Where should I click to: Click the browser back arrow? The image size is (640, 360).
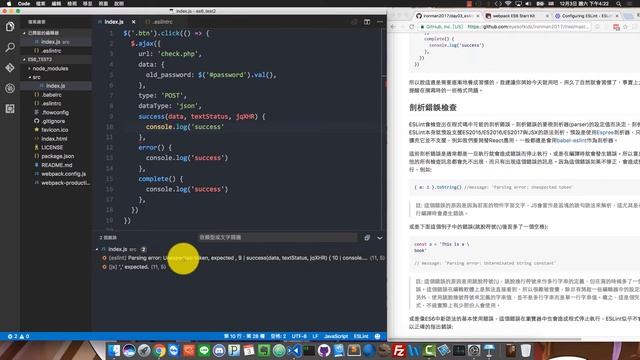[393, 27]
